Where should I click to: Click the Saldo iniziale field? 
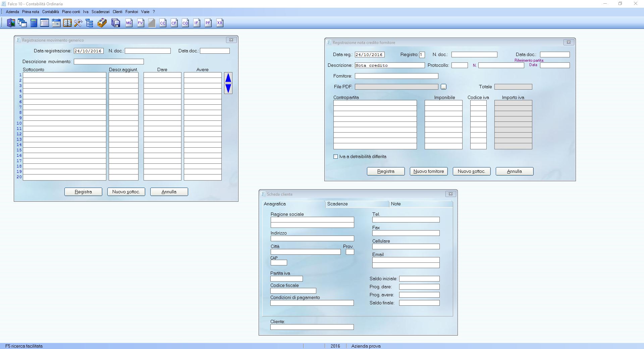click(419, 279)
